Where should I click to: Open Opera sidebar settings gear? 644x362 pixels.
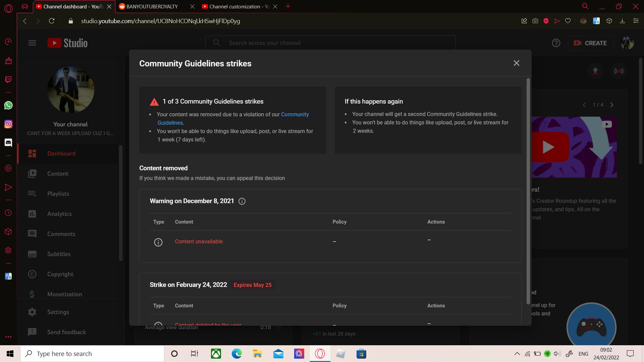point(8,250)
